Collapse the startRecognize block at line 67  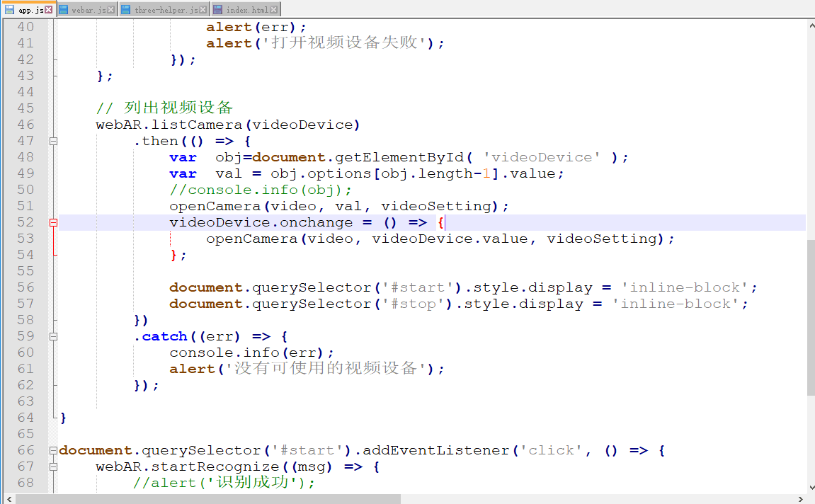53,466
